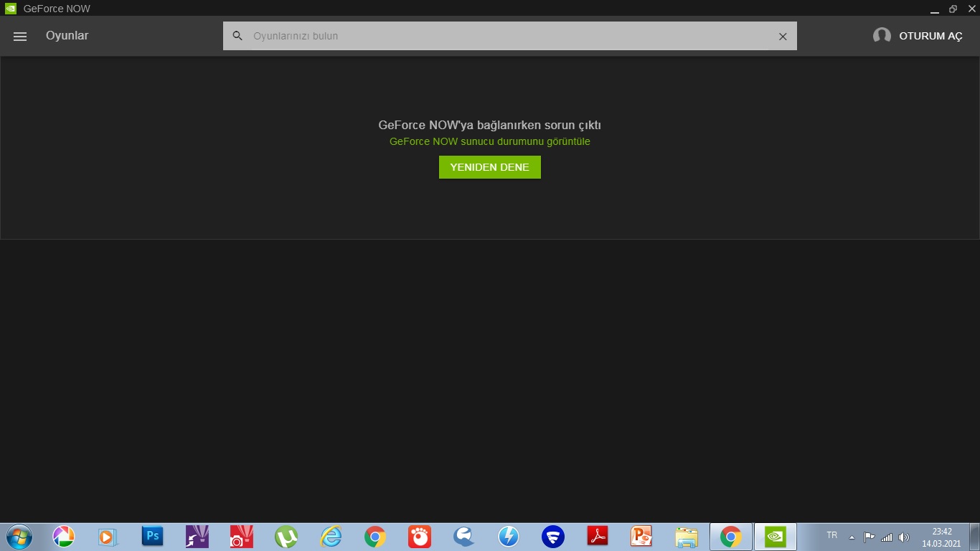The width and height of the screenshot is (980, 551).
Task: Open the network signal tray icon
Action: [x=887, y=537]
